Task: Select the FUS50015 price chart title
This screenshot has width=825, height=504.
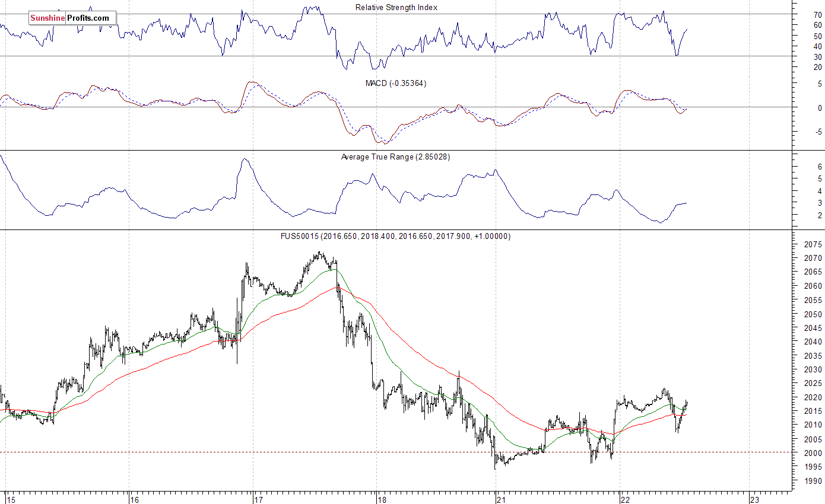Action: tap(395, 236)
